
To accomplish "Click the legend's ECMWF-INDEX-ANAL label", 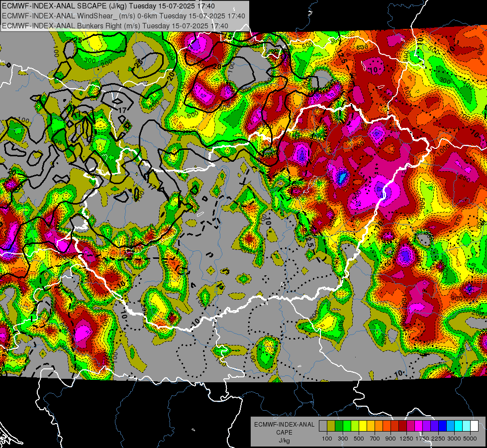I will click(285, 425).
